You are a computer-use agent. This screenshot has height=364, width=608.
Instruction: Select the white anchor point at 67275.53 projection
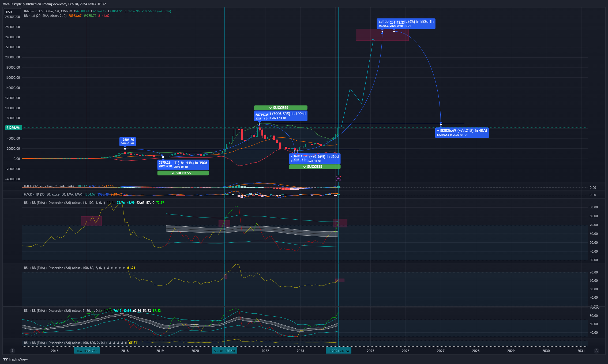click(441, 125)
